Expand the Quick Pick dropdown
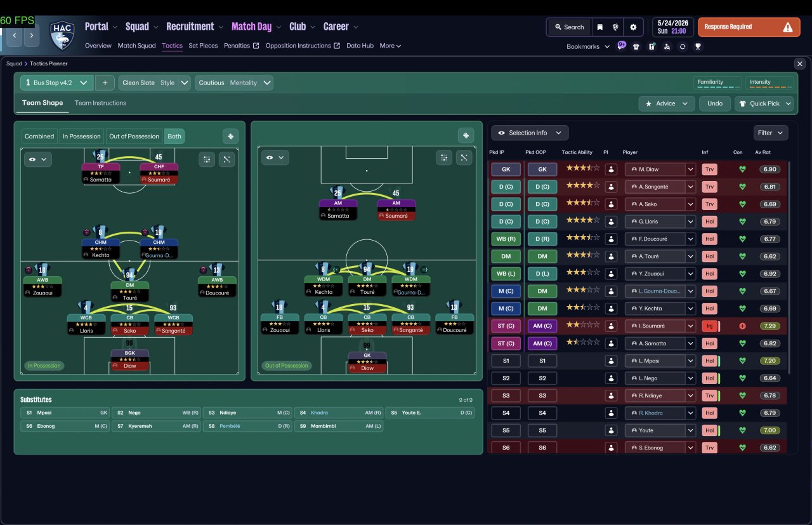 click(764, 103)
